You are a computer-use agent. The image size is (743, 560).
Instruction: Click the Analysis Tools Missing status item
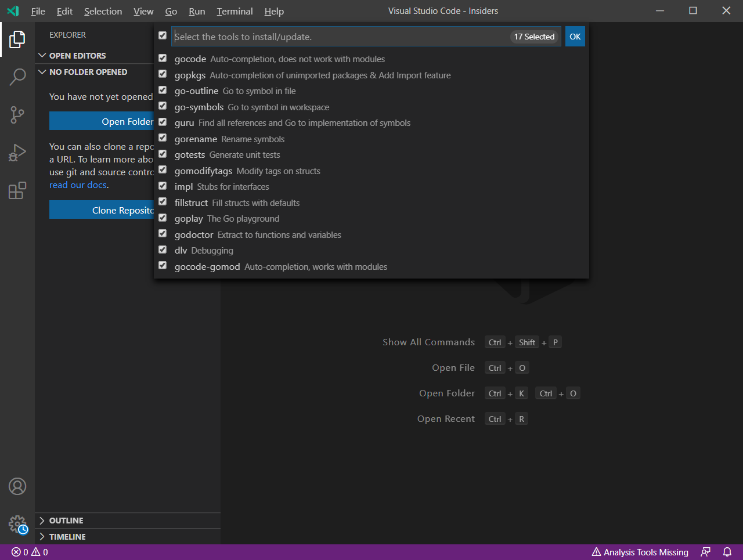[x=640, y=552]
